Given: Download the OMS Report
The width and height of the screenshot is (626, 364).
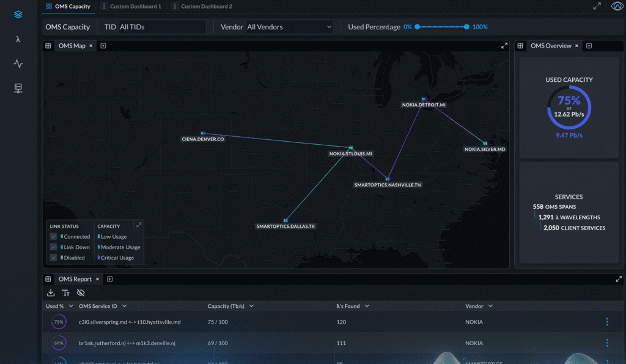Looking at the screenshot, I should click(x=51, y=293).
